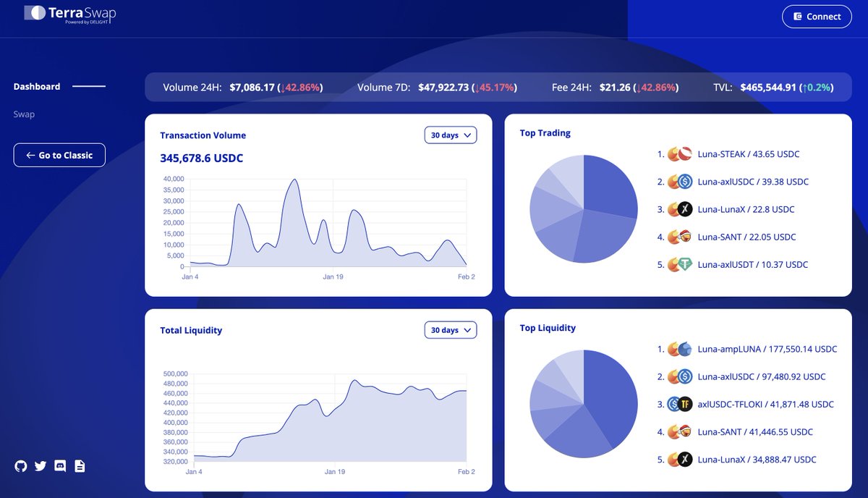The height and width of the screenshot is (498, 868).
Task: Click the Top Trading pie chart
Action: (x=584, y=209)
